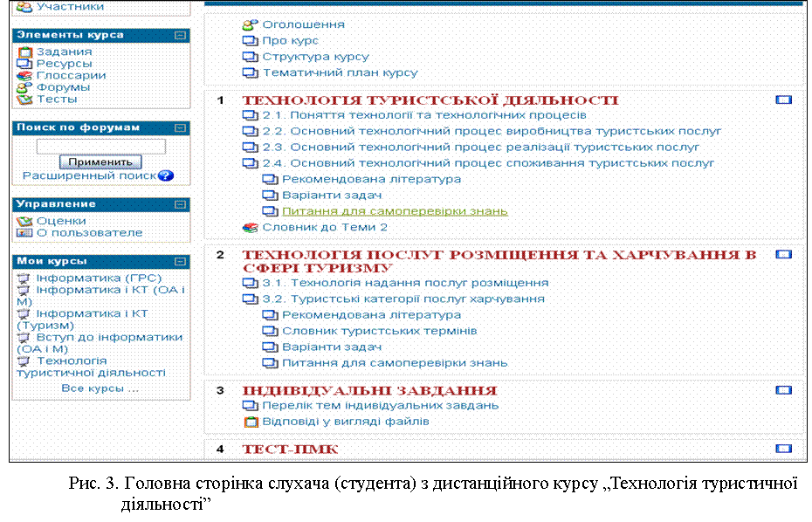Viewport: 812px width, 522px height.
Task: Open Відповіді у вигляді файлів assignment
Action: point(346,422)
